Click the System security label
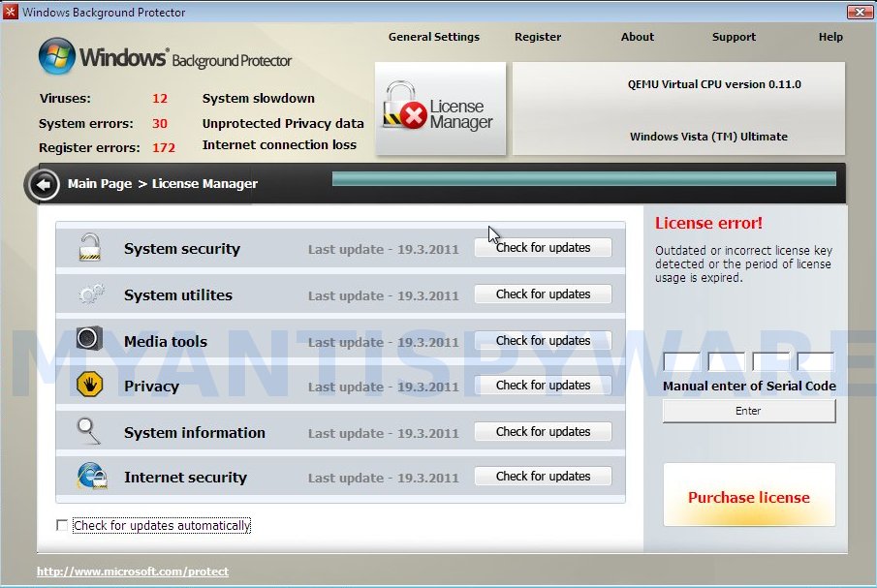The image size is (877, 588). point(182,249)
